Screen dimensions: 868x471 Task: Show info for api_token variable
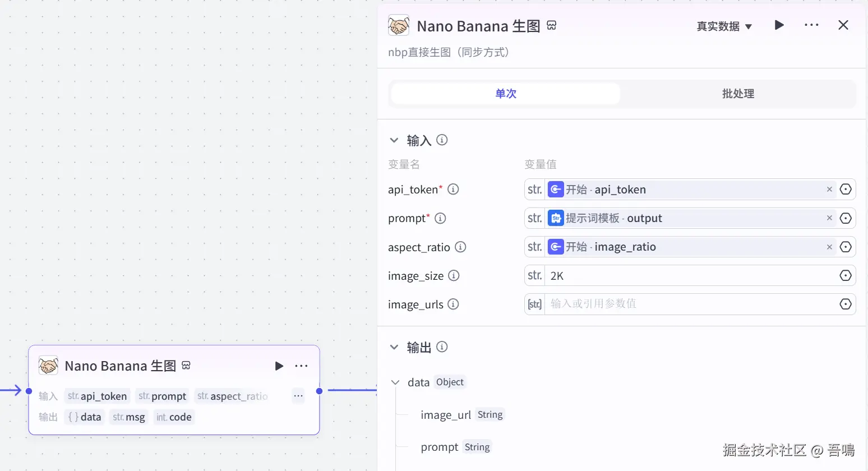(453, 189)
